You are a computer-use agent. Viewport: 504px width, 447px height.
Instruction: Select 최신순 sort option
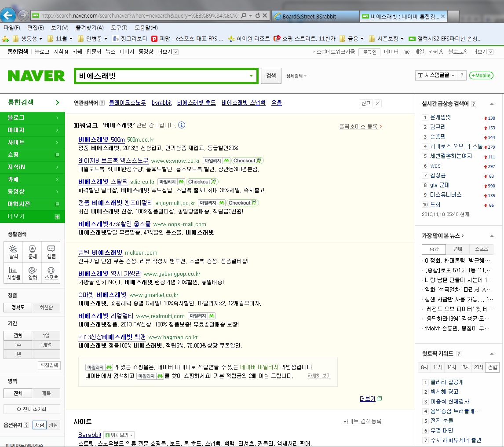pos(46,308)
